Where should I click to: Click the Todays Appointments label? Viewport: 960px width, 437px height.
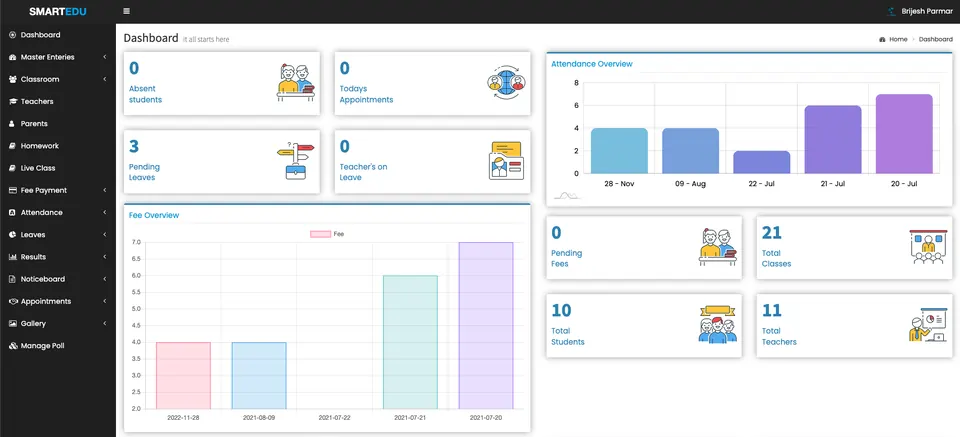click(x=366, y=94)
